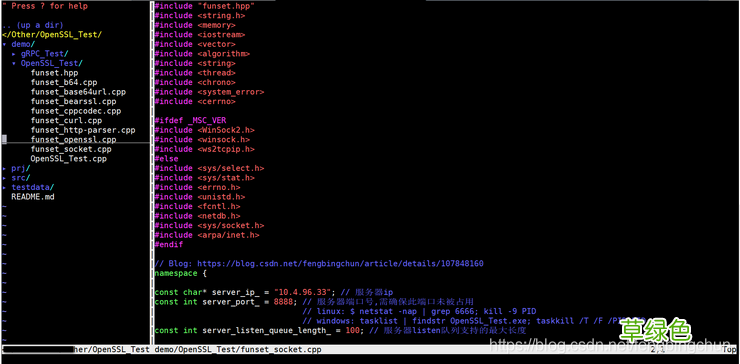
Task: Click the demo/ folder name
Action: pos(23,44)
